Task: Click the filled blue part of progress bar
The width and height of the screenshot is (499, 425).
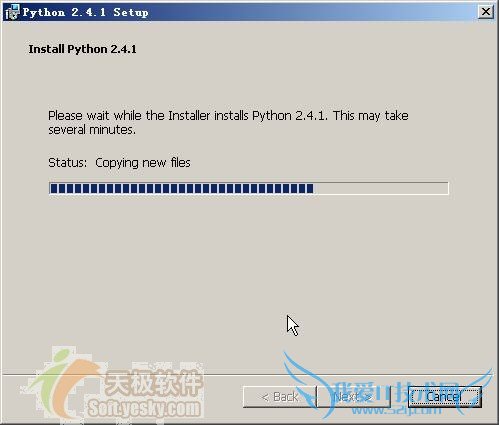Action: (x=181, y=188)
